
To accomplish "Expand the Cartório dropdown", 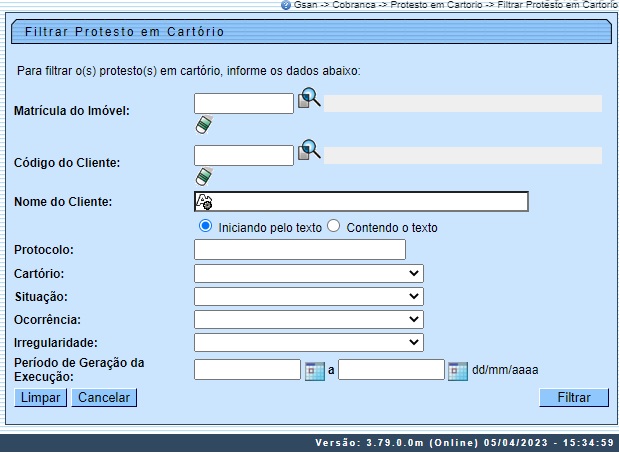I will click(309, 273).
